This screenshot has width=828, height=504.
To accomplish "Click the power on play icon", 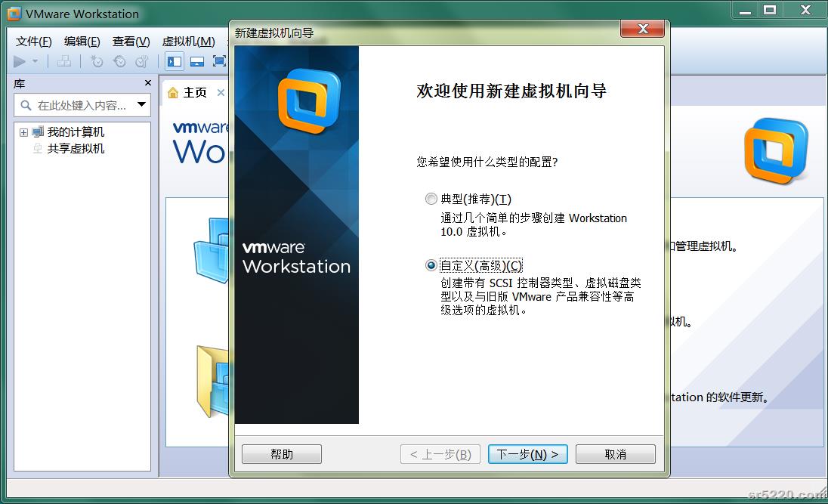I will (20, 61).
